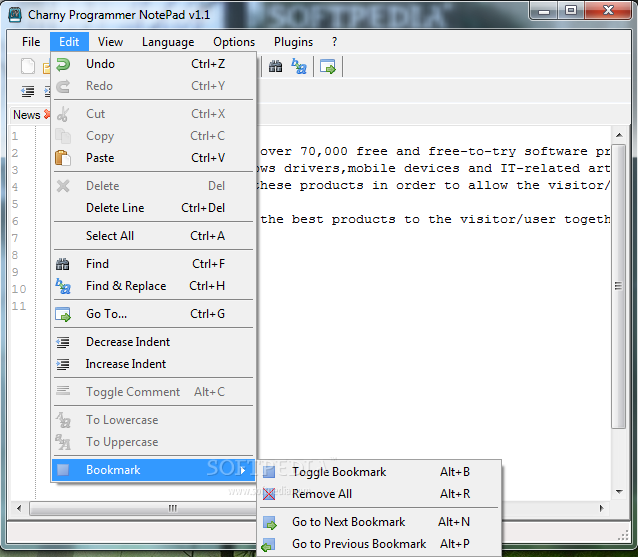Click the New file icon in toolbar
Screen dimensions: 638x557
tap(28, 66)
